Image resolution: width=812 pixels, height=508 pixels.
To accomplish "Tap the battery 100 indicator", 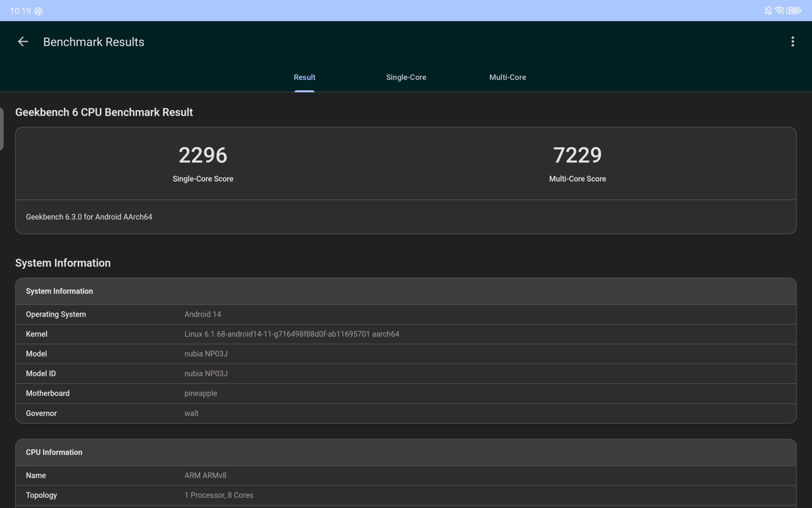I will coord(794,11).
